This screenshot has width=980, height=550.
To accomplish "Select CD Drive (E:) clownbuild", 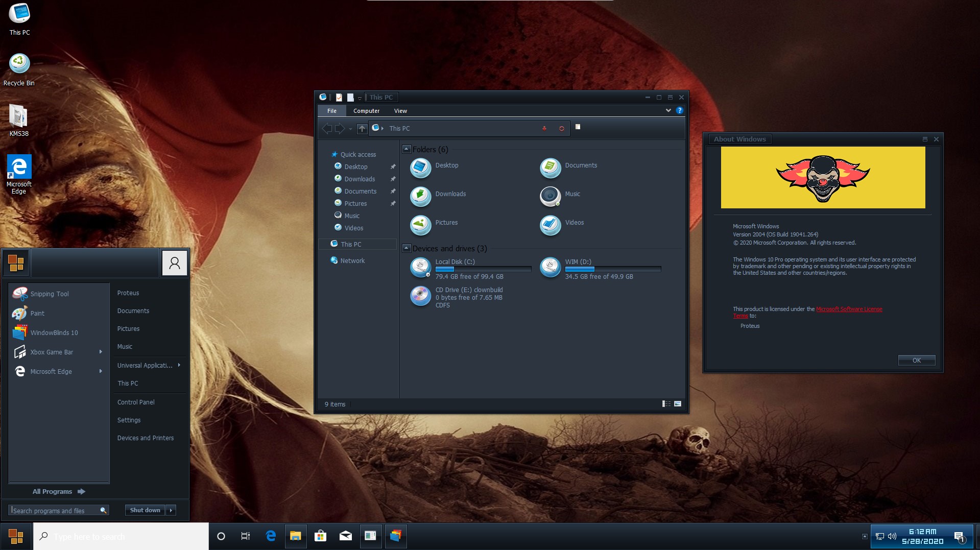I will [x=458, y=297].
